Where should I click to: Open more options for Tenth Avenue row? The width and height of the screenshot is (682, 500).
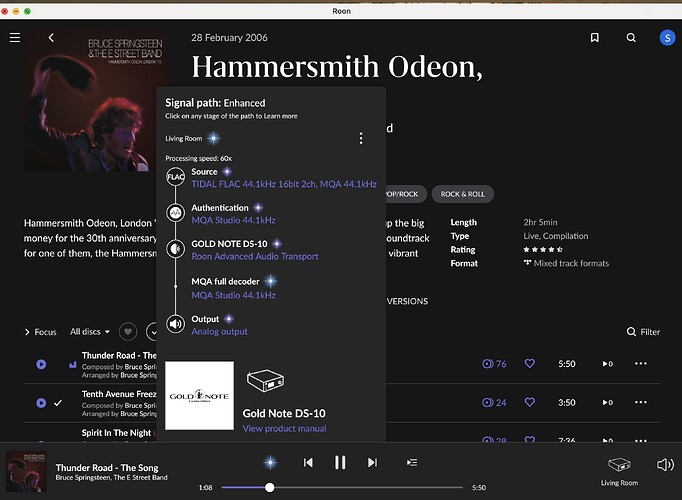tap(641, 402)
